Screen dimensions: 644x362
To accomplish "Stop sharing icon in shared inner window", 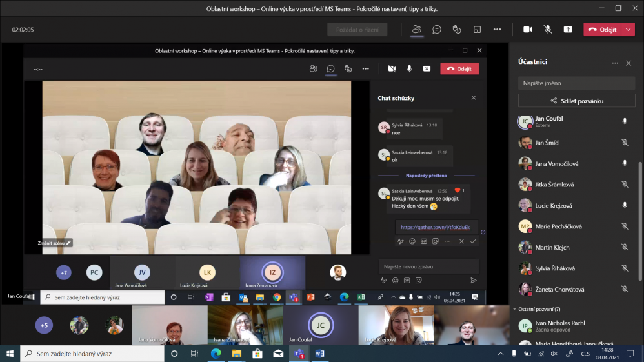I will pos(427,68).
